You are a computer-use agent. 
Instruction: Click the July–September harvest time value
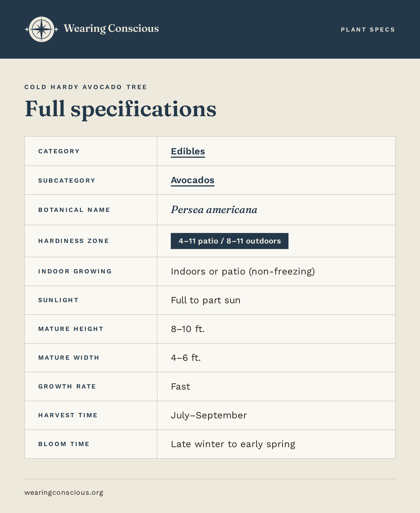(x=209, y=415)
